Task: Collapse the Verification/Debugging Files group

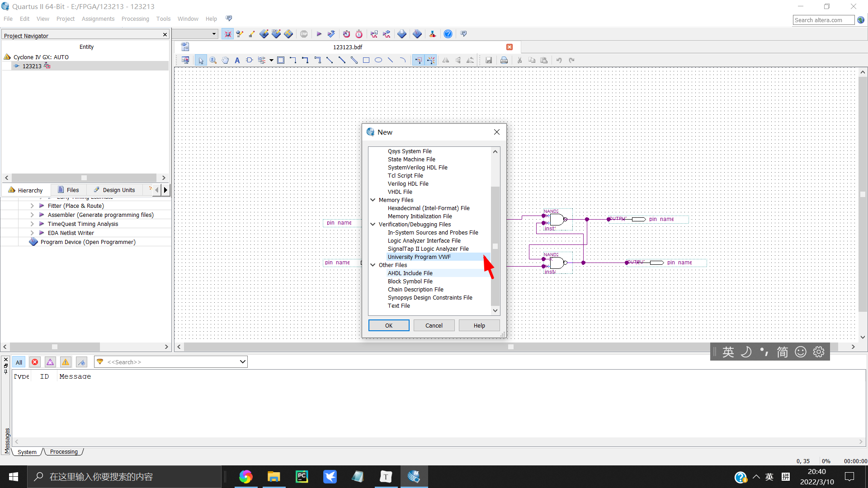Action: point(373,224)
